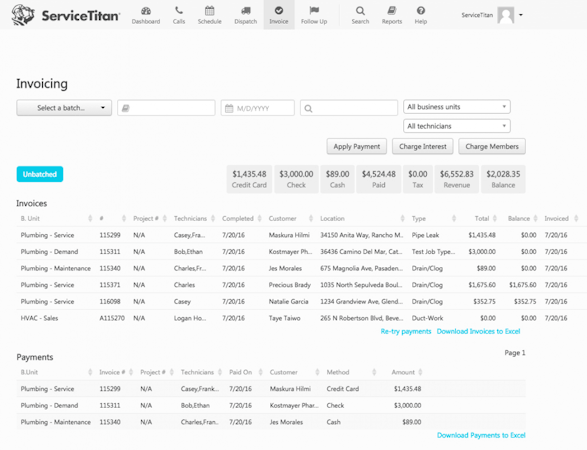Screen dimensions: 587x450
Task: Click the invoice search input box
Action: pyautogui.click(x=349, y=108)
